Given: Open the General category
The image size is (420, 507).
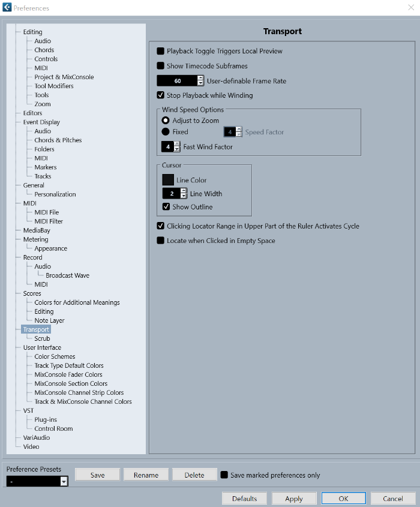Looking at the screenshot, I should (34, 185).
